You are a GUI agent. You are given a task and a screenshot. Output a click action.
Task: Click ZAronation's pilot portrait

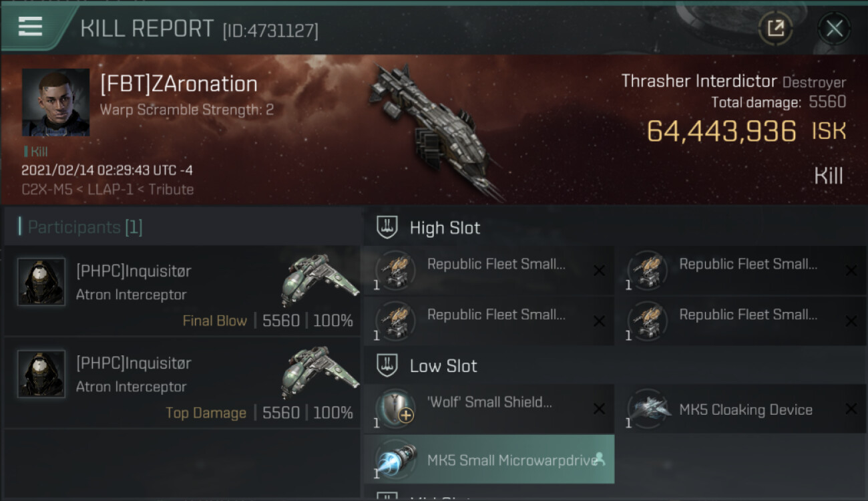pyautogui.click(x=55, y=102)
